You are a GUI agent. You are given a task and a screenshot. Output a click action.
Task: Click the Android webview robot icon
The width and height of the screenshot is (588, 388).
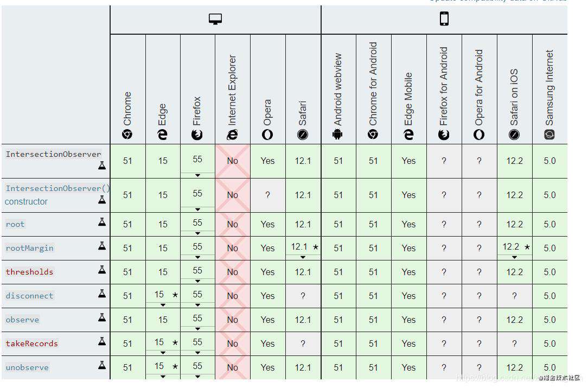tap(337, 135)
